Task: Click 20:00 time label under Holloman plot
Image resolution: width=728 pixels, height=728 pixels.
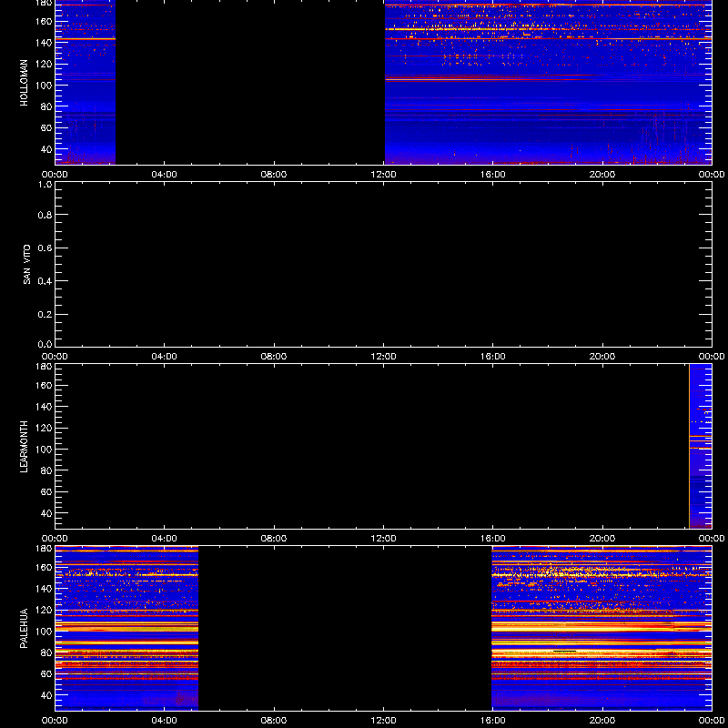Action: [x=602, y=175]
